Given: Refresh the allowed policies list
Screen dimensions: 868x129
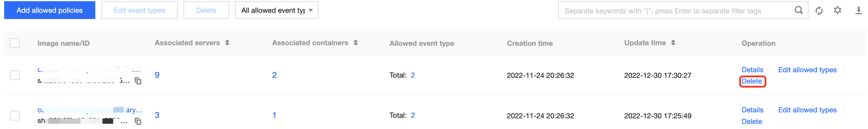Looking at the screenshot, I should pyautogui.click(x=819, y=11).
